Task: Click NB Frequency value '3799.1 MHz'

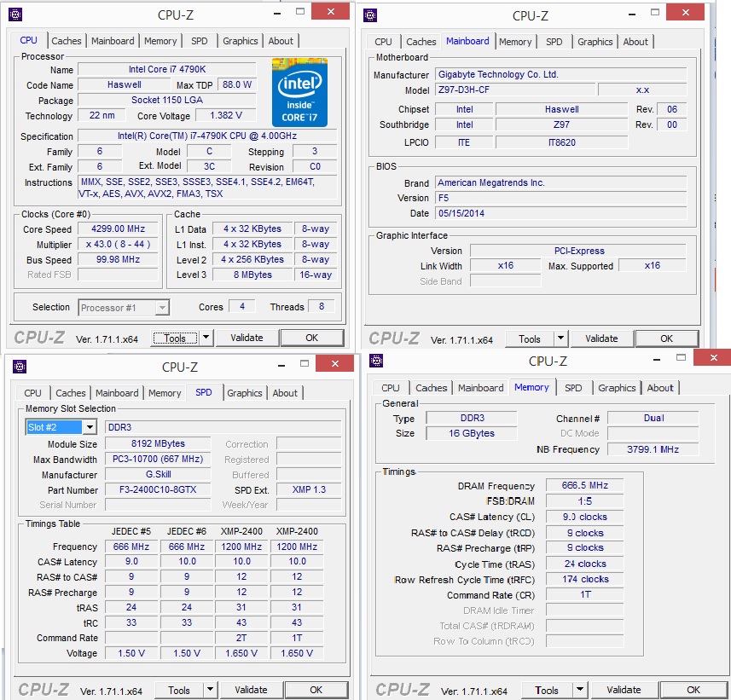Action: [653, 449]
